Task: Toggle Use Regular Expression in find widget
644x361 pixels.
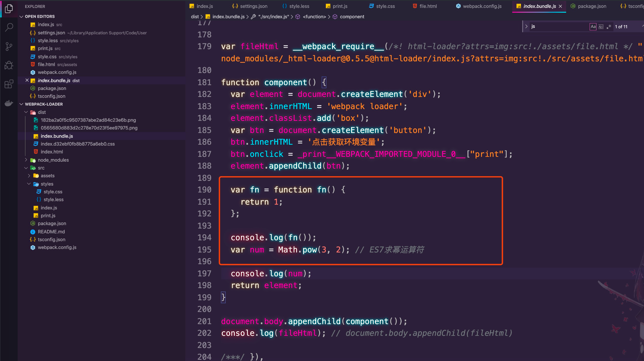Action: (x=609, y=27)
